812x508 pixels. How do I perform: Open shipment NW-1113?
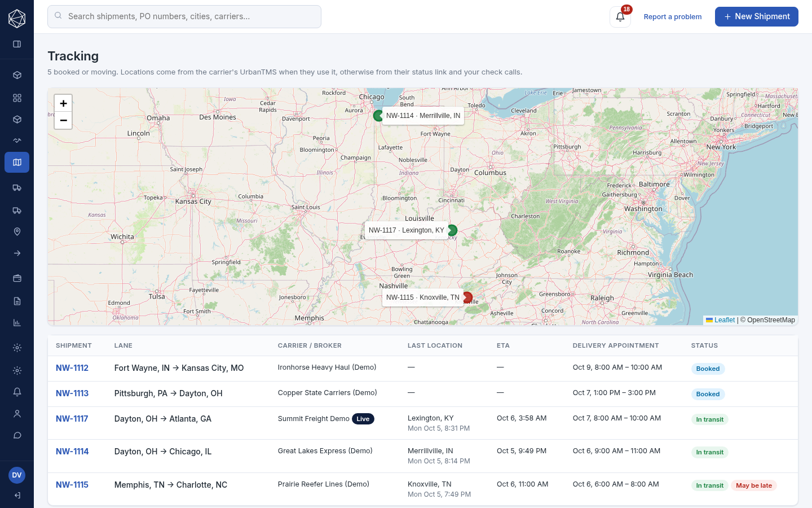pyautogui.click(x=72, y=393)
